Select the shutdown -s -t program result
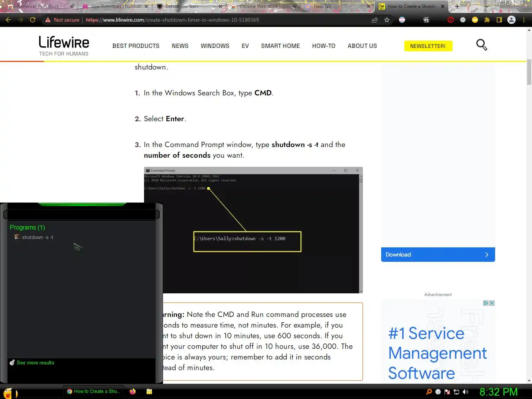532x399 pixels. point(38,237)
